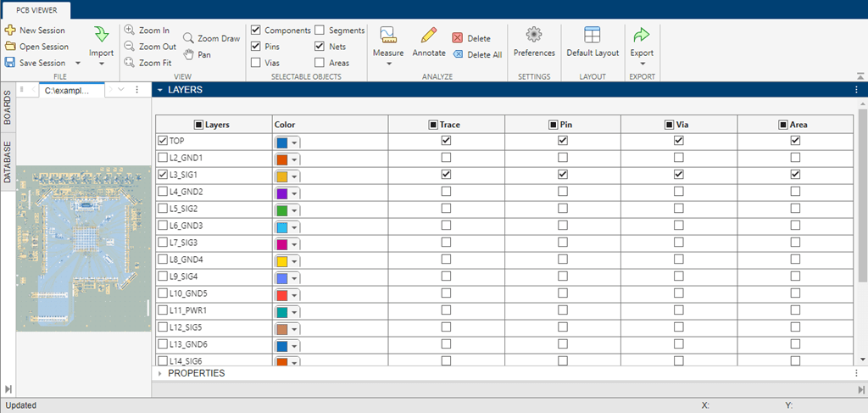Uncheck the TOP layer checkbox

pyautogui.click(x=163, y=141)
